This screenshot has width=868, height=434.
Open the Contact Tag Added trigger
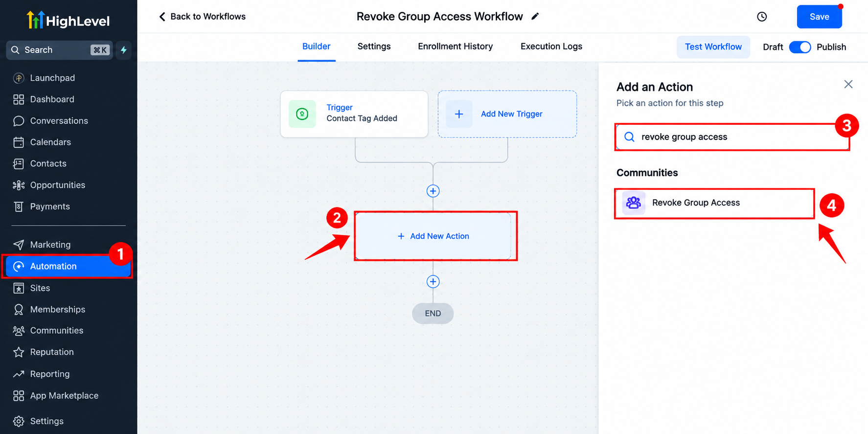click(354, 114)
